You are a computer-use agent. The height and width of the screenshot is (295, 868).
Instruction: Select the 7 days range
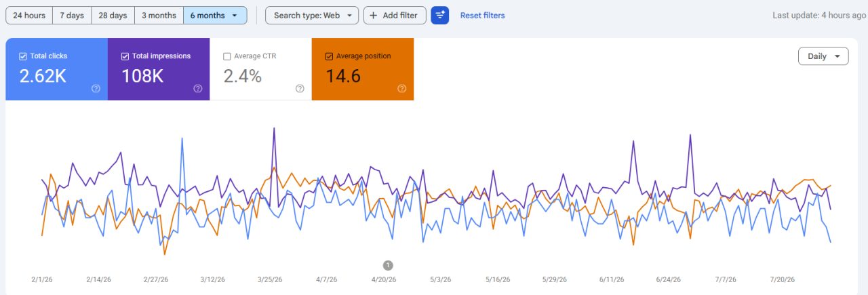[x=72, y=15]
